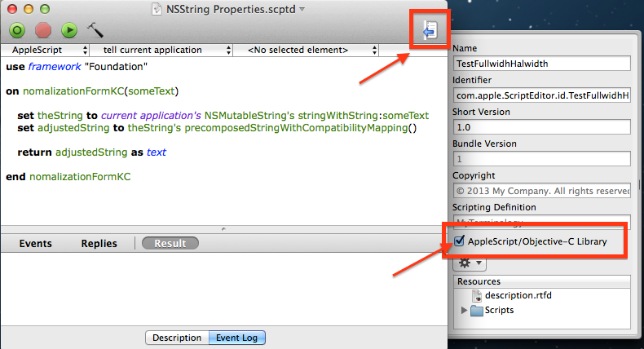Open the tell current application popup

coord(161,51)
